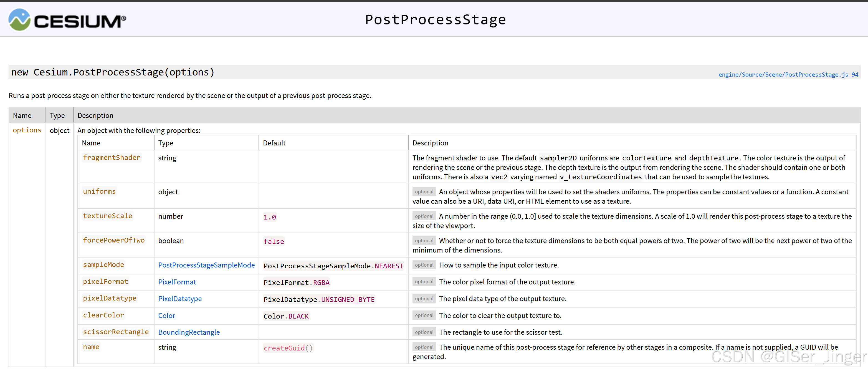The height and width of the screenshot is (371, 868).
Task: Click the PixelFormat.RGBA default value
Action: point(297,283)
